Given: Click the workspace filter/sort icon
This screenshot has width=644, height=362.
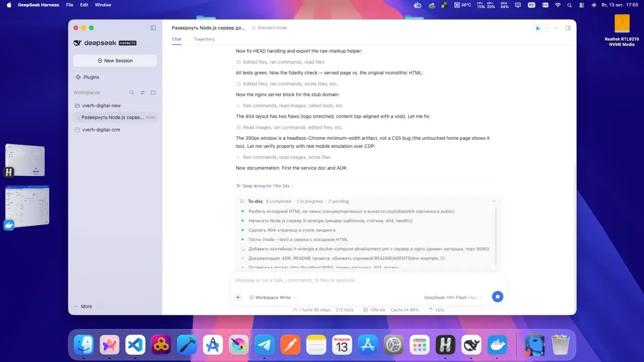Looking at the screenshot, I should coord(142,93).
